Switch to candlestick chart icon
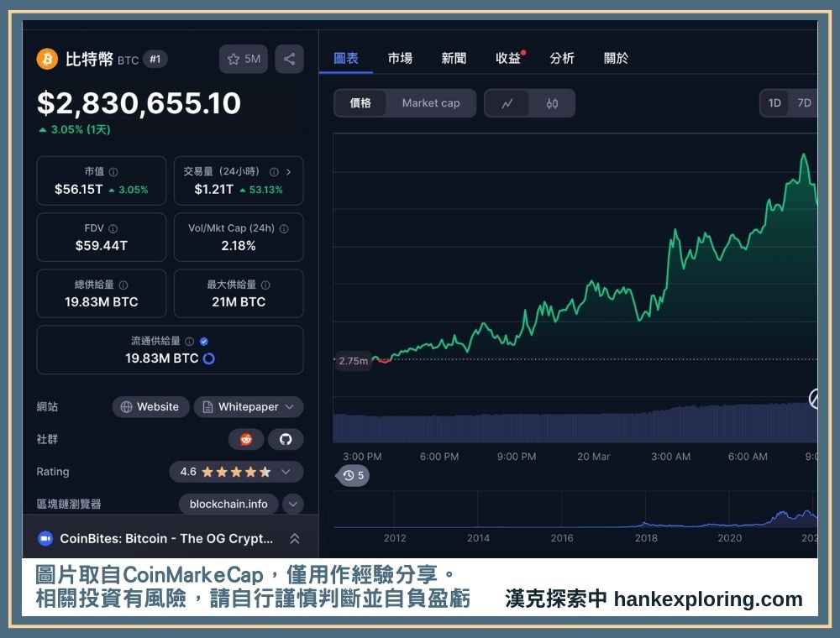This screenshot has width=840, height=638. (x=552, y=103)
